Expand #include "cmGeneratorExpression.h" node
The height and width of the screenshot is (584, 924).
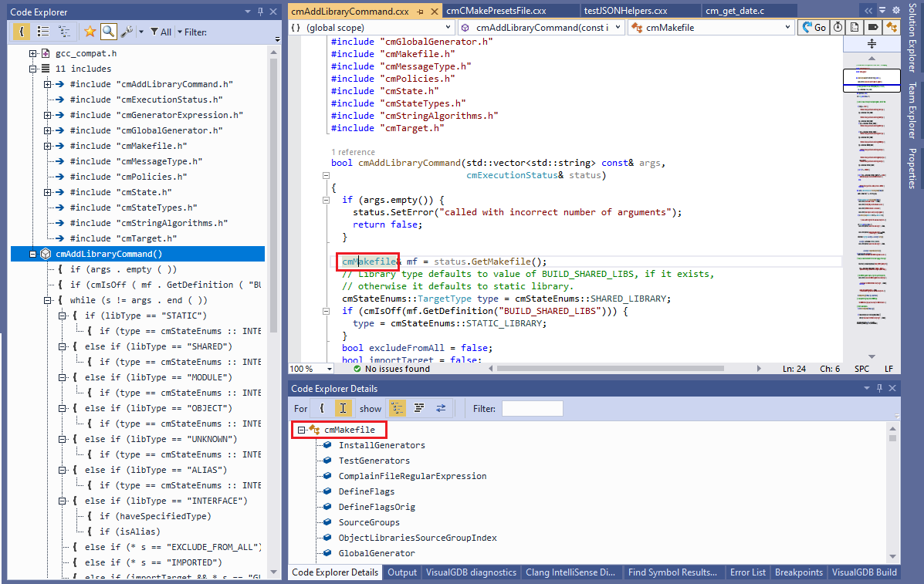point(47,115)
